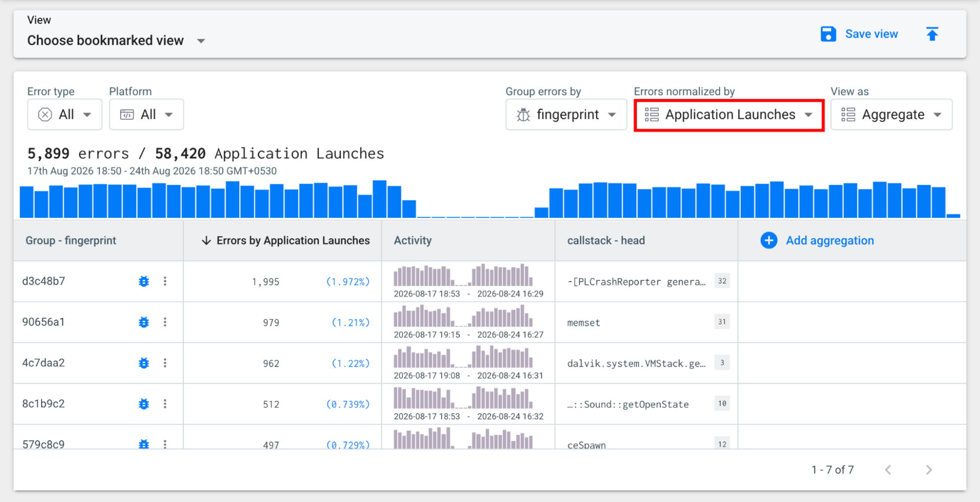Click the bug icon for fingerprint d3c48b7

tap(144, 281)
